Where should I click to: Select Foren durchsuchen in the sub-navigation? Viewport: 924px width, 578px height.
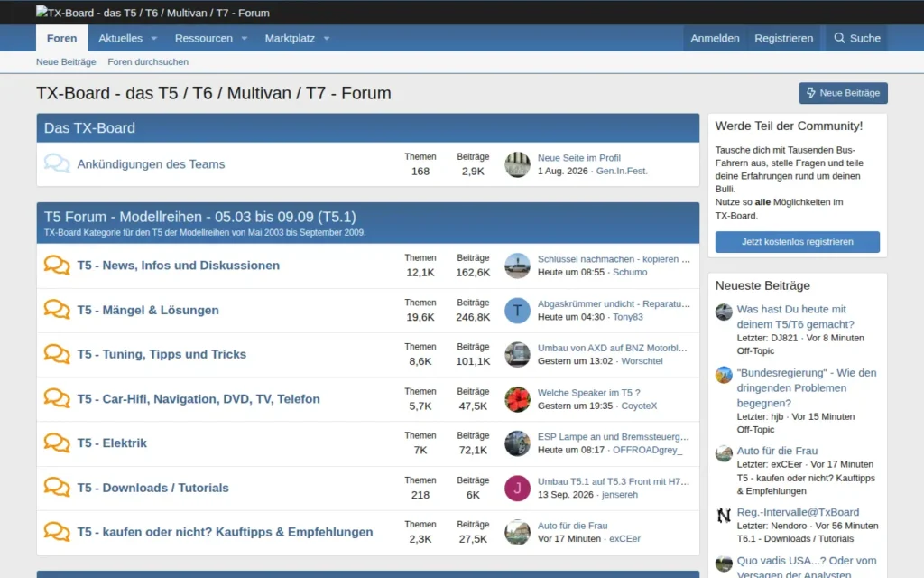(x=148, y=61)
